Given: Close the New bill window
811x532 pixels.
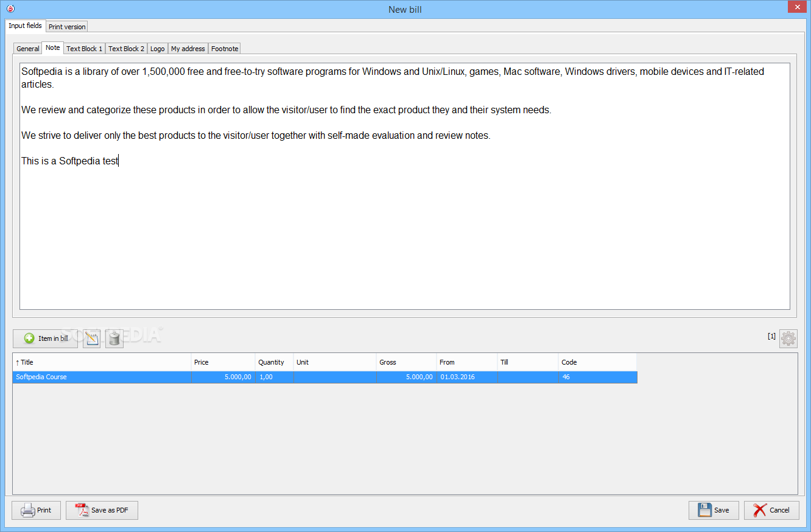Looking at the screenshot, I should click(796, 7).
